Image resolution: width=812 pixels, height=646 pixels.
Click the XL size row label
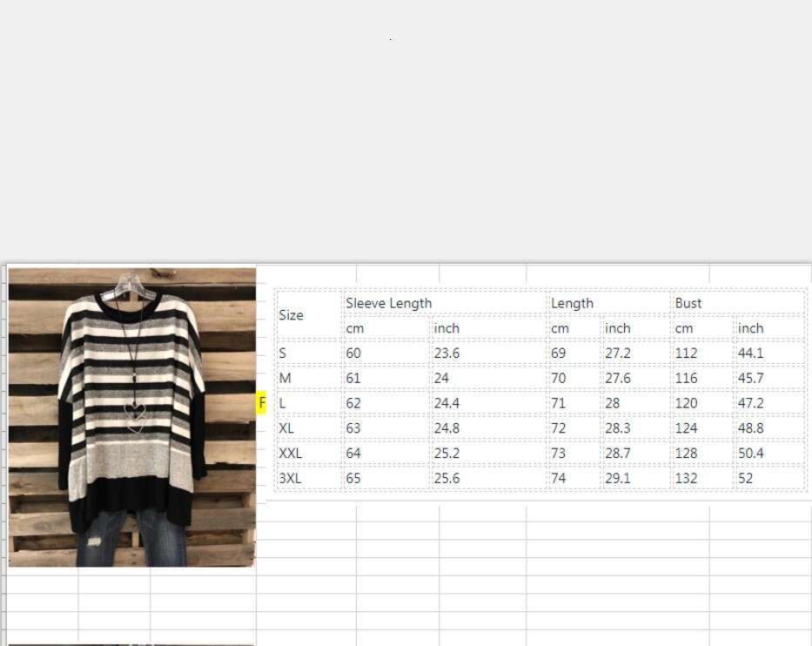(285, 428)
